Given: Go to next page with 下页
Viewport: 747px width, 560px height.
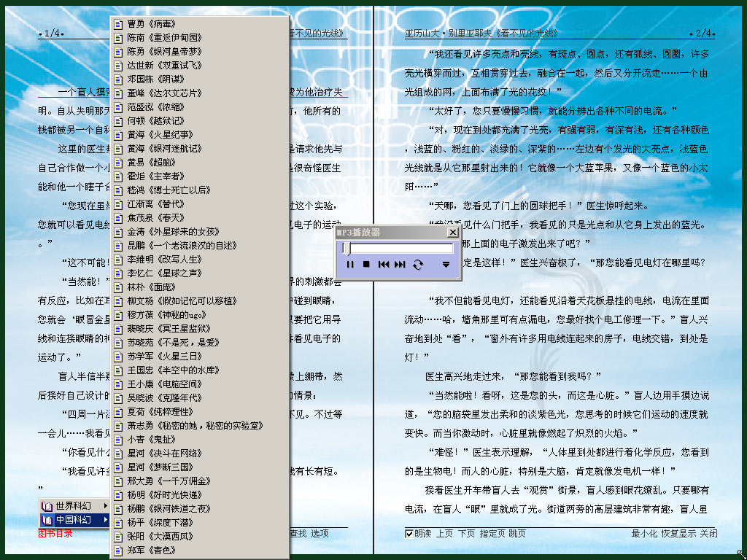Looking at the screenshot, I should [466, 534].
